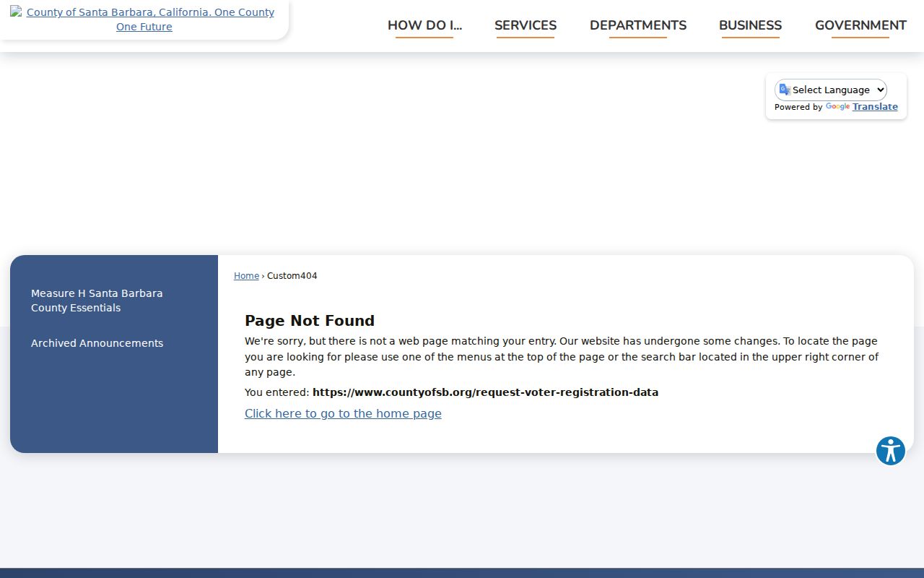Open Measure H Santa Barbara County Essentials

[x=97, y=301]
